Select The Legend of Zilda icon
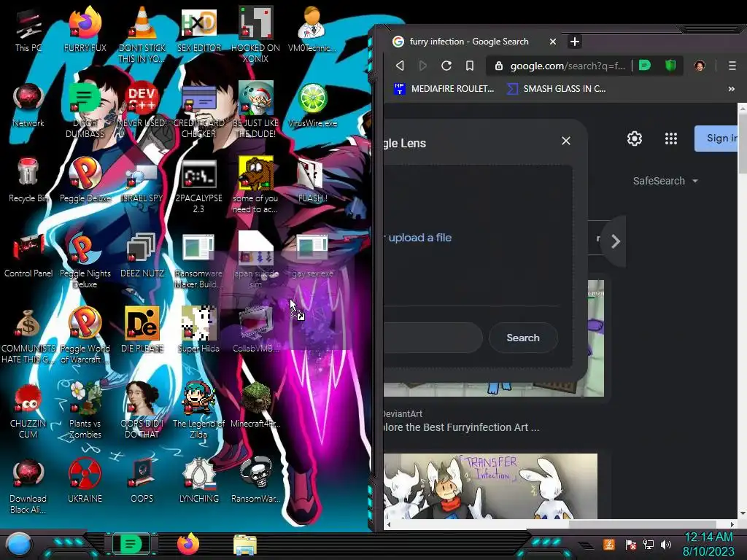The image size is (747, 560). pos(199,411)
